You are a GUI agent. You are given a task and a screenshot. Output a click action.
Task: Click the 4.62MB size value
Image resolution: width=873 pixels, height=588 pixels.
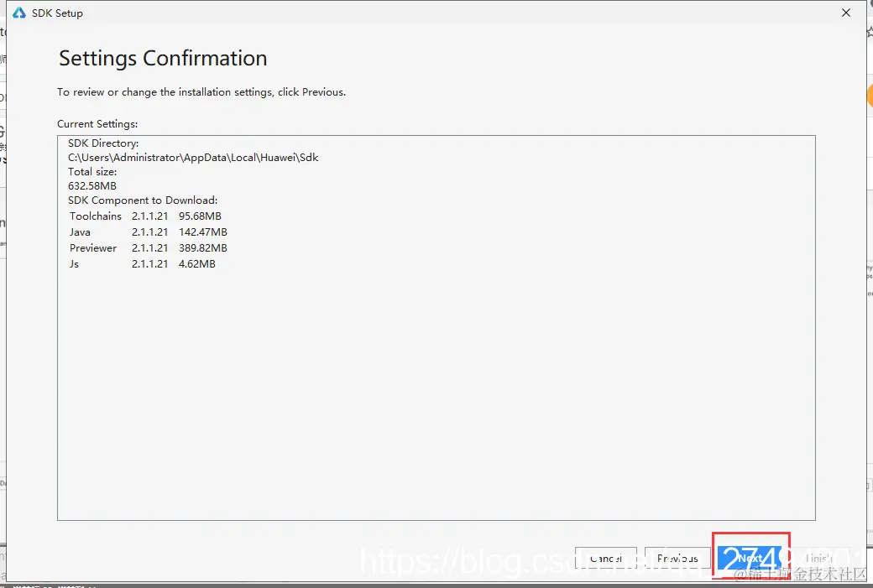pos(197,264)
